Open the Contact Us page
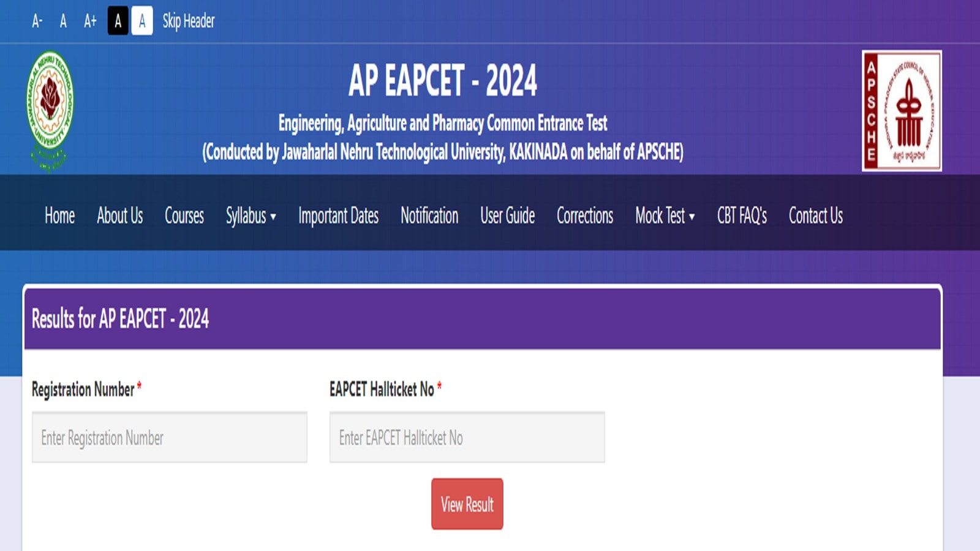 click(x=815, y=216)
